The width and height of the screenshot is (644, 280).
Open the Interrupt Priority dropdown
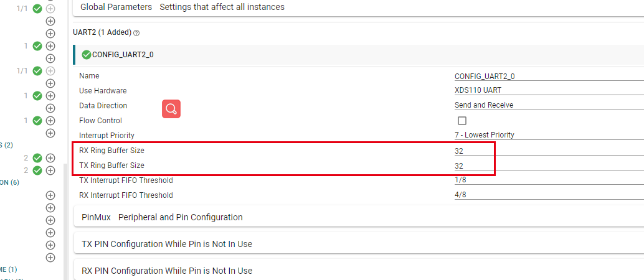(548, 135)
